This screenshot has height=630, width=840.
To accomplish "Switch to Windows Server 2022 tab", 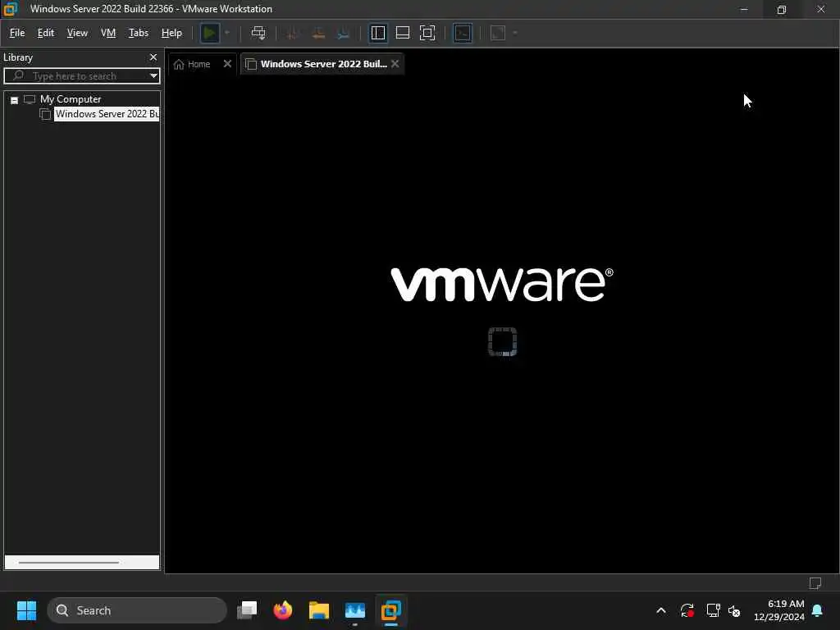I will [323, 64].
